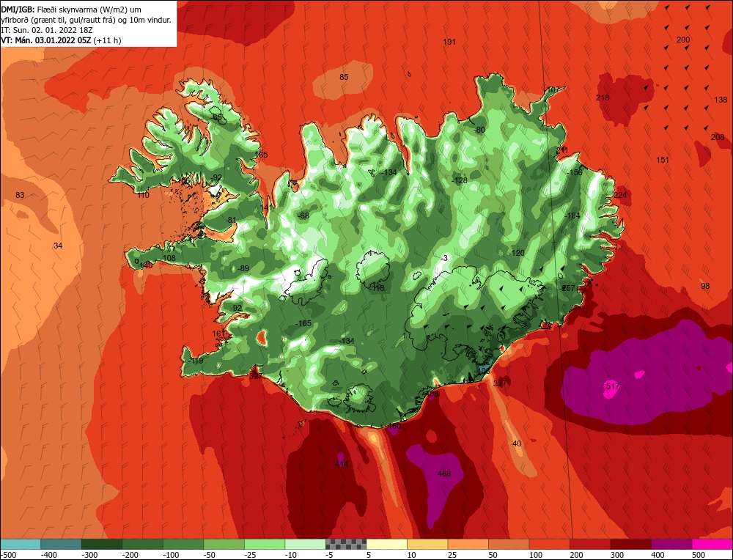Click the value 151 east of Iceland
This screenshot has height=560, width=733.
[663, 160]
